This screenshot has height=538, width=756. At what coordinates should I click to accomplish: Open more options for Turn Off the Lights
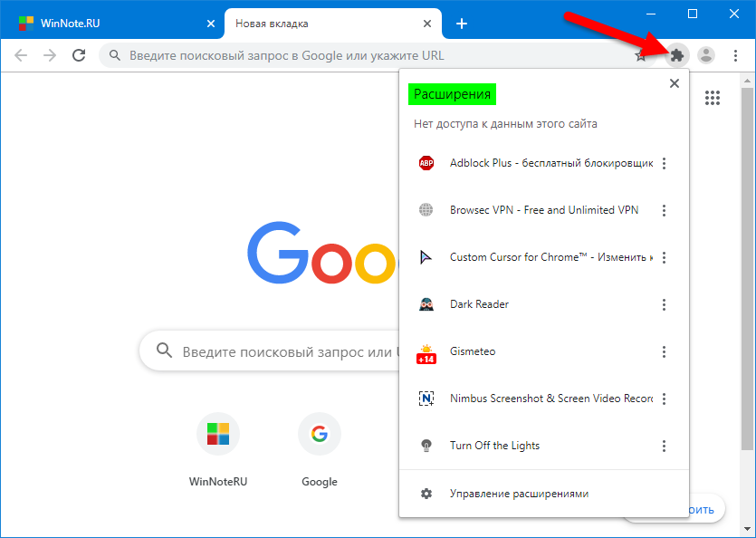664,446
